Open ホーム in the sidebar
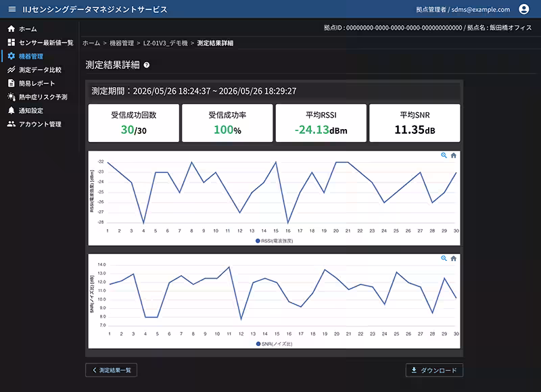 28,29
